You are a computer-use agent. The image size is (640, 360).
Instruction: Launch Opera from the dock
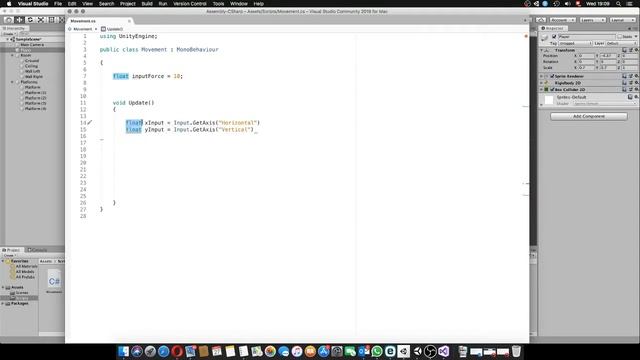(x=177, y=351)
